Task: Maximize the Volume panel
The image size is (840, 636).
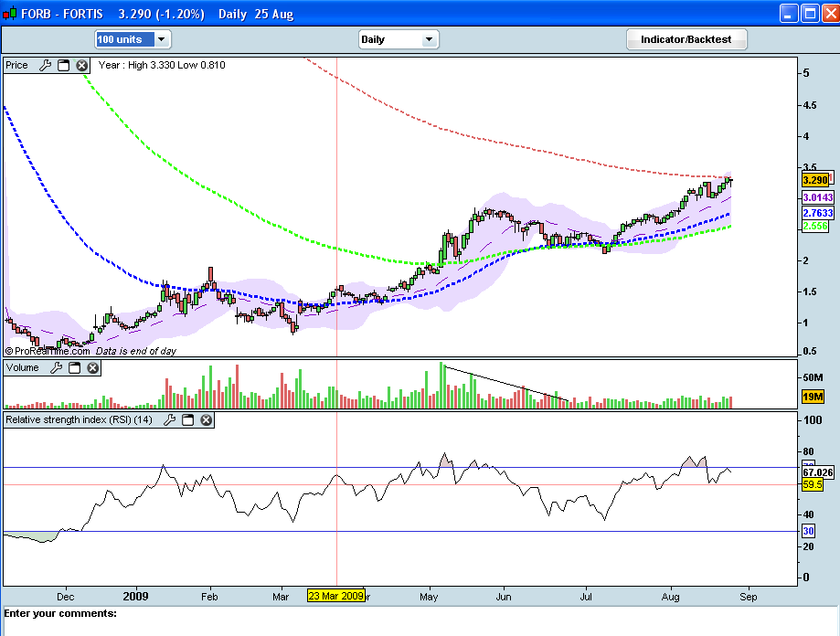Action: (x=74, y=367)
